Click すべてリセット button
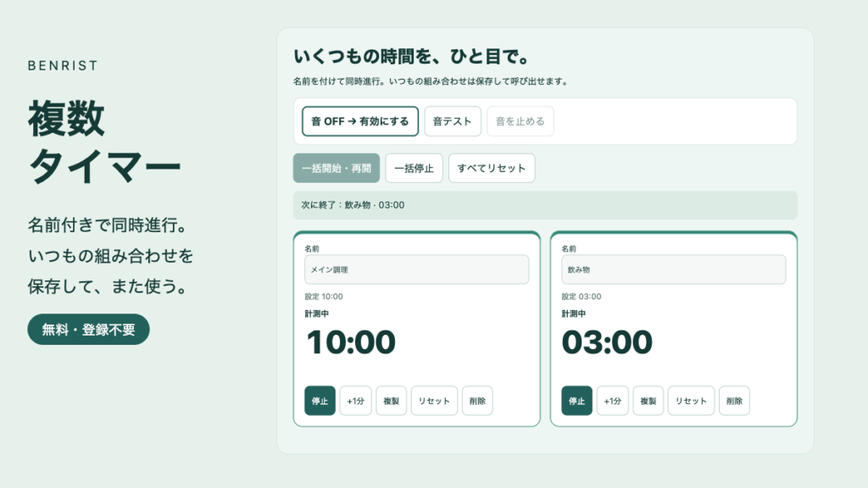The height and width of the screenshot is (488, 868). pos(492,169)
